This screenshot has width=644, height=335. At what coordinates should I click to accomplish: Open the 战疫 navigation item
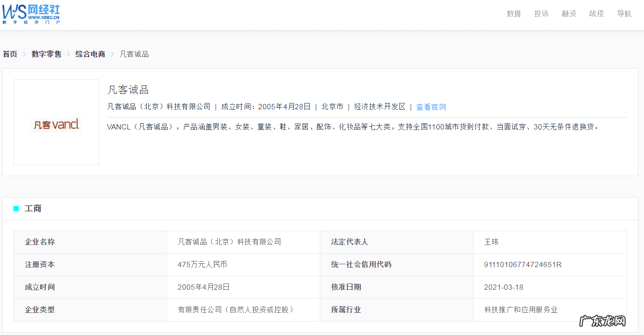click(596, 13)
